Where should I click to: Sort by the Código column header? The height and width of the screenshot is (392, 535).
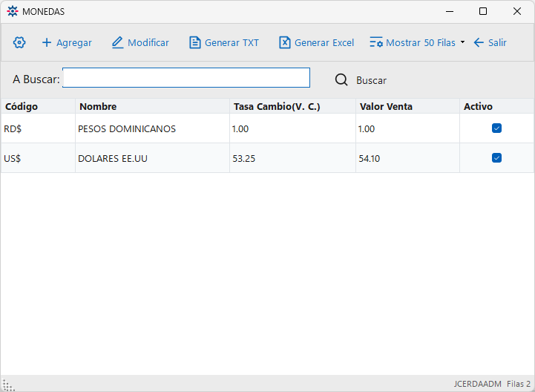(22, 106)
